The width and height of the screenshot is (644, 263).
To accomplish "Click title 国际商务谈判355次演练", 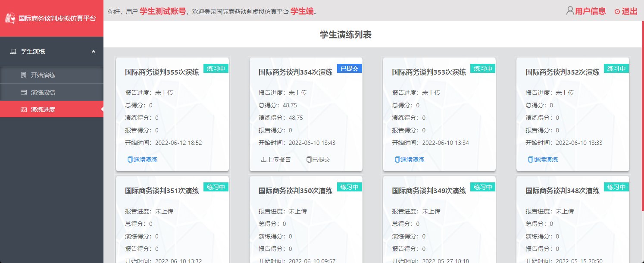I will 162,72.
